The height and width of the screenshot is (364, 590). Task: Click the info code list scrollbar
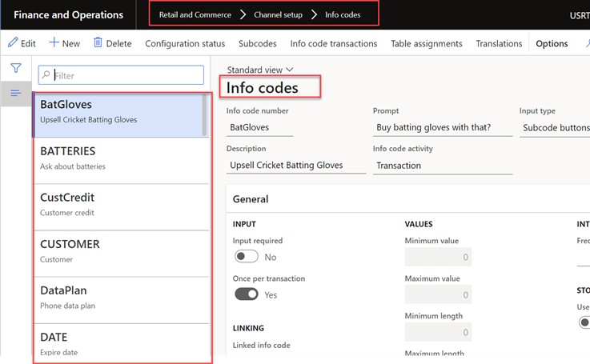(x=204, y=114)
